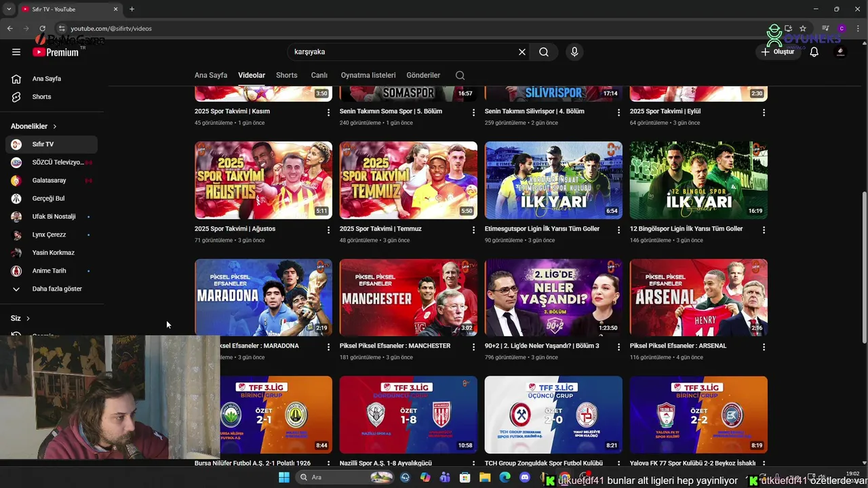Search within channel using magnifier icon
This screenshot has width=868, height=488.
point(460,75)
